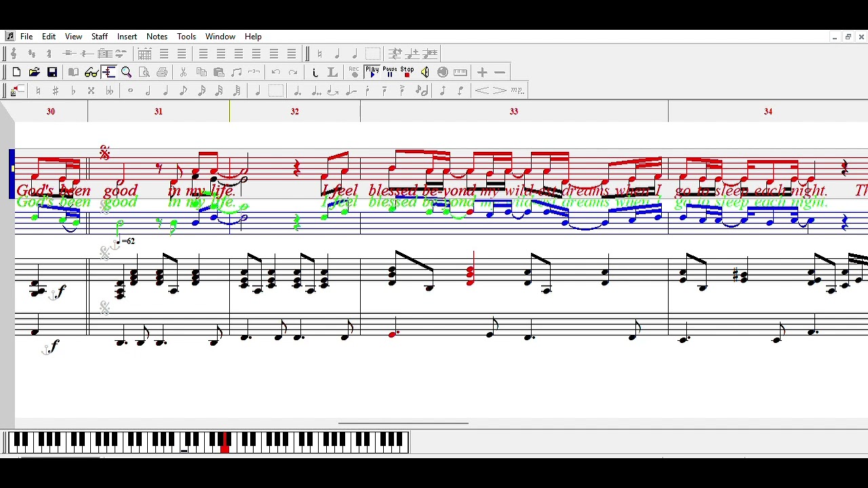
Task: Open the Notes menu
Action: pyautogui.click(x=157, y=37)
